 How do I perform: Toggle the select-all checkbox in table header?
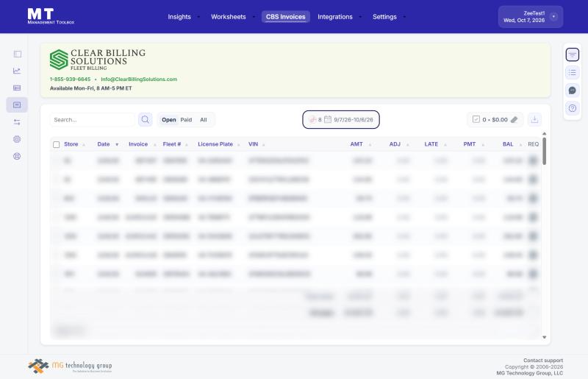pyautogui.click(x=57, y=145)
